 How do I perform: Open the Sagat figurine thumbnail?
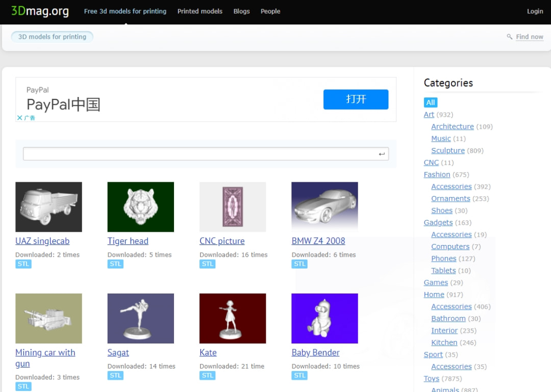(140, 318)
